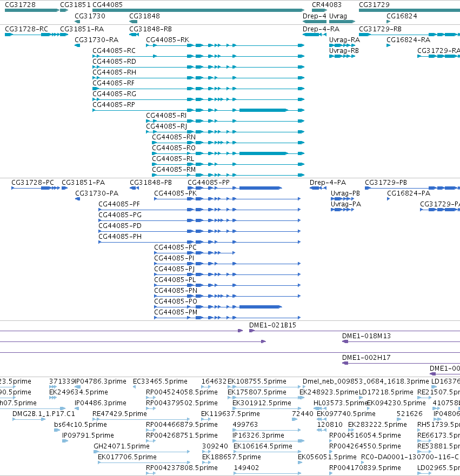Click transcript CG44085-RD

(x=198, y=67)
